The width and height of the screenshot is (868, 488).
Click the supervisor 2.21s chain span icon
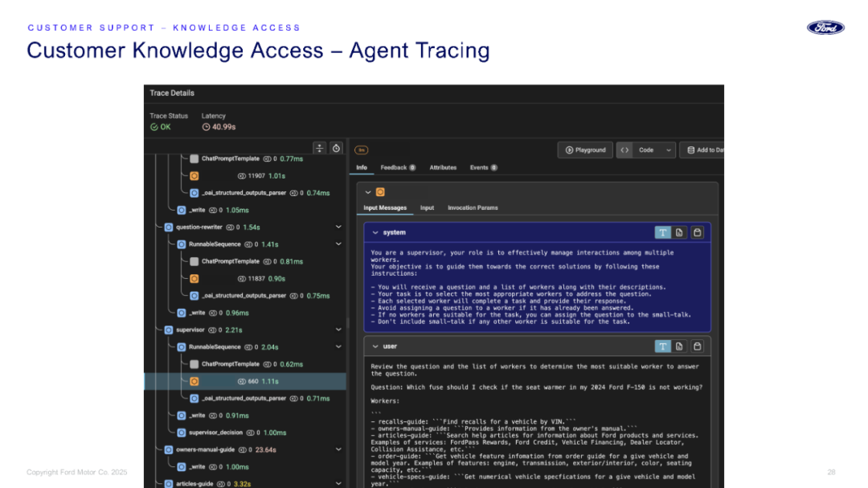tap(169, 330)
